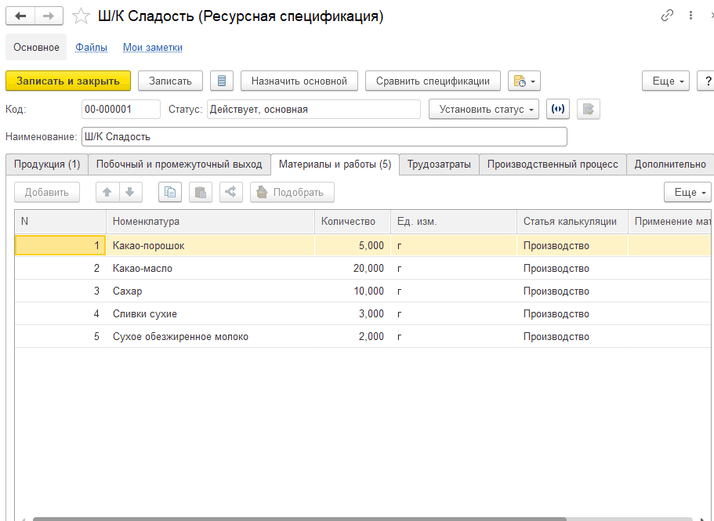Switch to the Трудозатраты tab
The width and height of the screenshot is (714, 521).
439,164
